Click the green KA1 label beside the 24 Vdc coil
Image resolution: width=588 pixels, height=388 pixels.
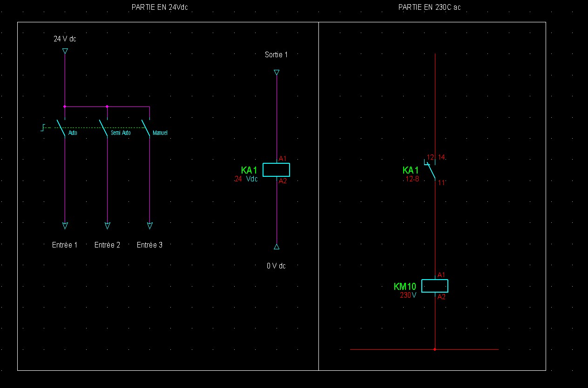(249, 170)
